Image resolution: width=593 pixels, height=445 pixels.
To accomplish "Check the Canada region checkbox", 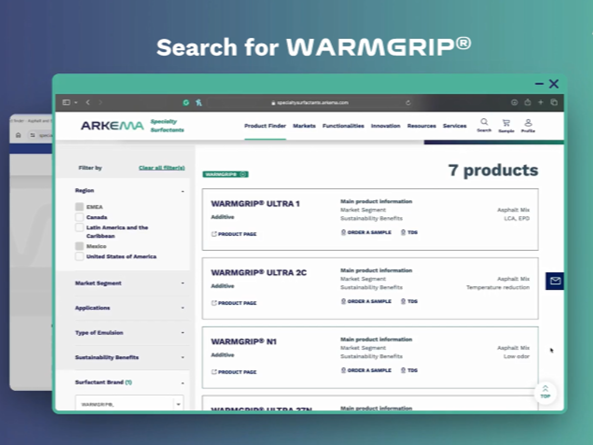I will (x=79, y=217).
